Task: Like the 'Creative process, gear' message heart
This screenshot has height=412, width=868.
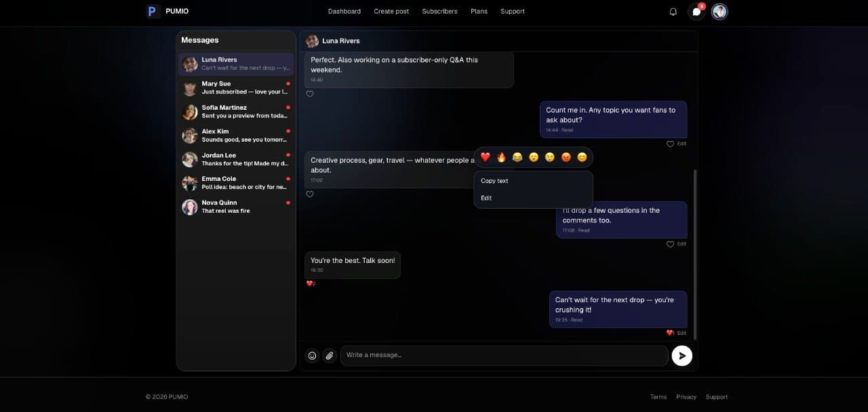Action: coord(310,194)
